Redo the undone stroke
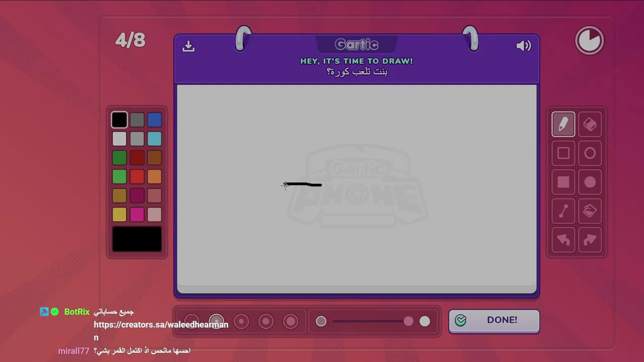This screenshot has height=362, width=644. 590,240
